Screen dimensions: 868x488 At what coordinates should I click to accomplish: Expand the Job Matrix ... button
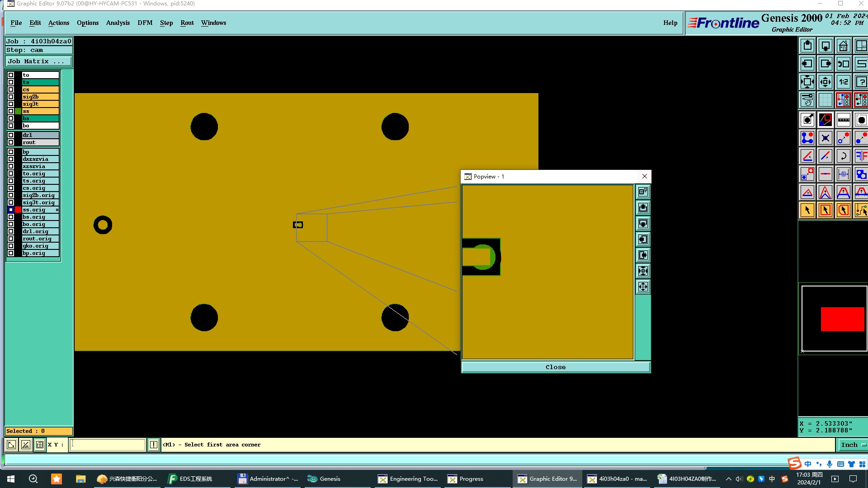coord(38,61)
